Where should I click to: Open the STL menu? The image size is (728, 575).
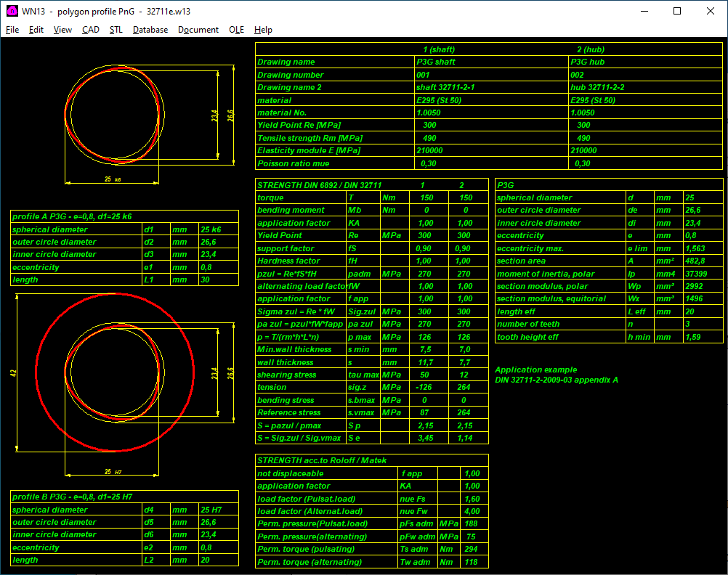(x=116, y=30)
